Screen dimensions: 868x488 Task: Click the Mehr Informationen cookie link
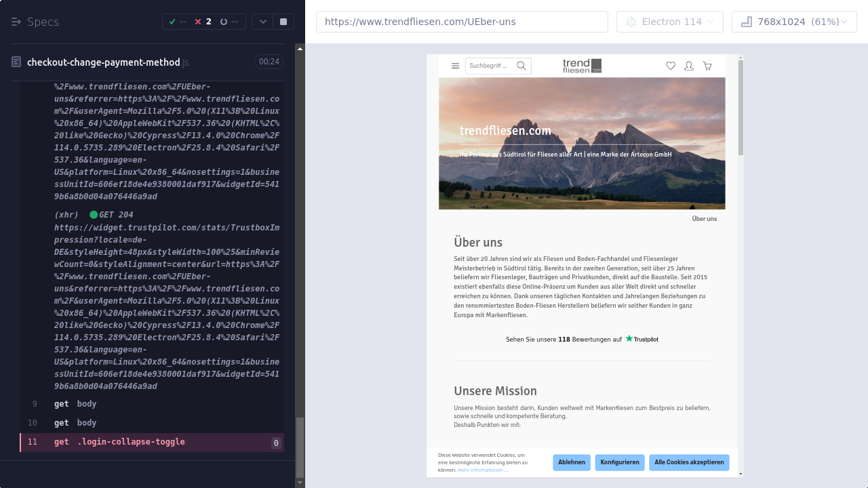coord(482,470)
